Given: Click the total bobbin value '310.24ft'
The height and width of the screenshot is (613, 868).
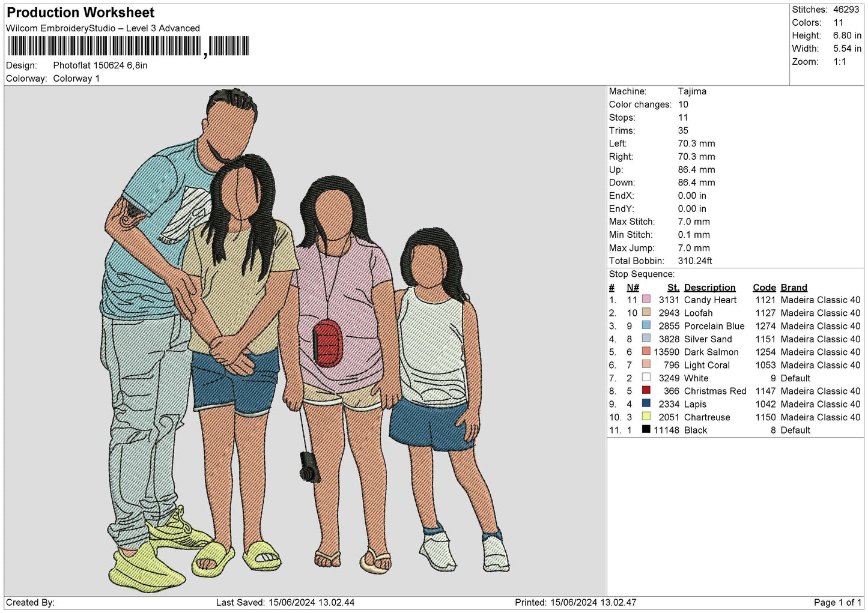Looking at the screenshot, I should (x=695, y=261).
